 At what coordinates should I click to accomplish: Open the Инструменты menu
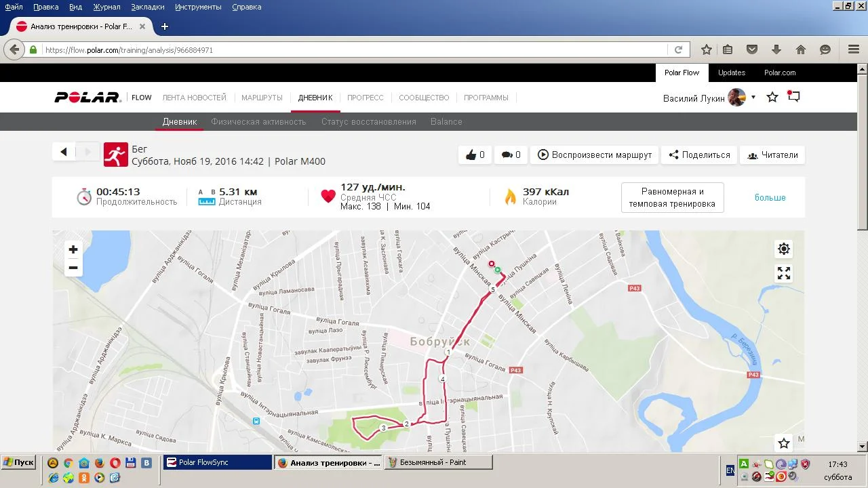point(198,7)
